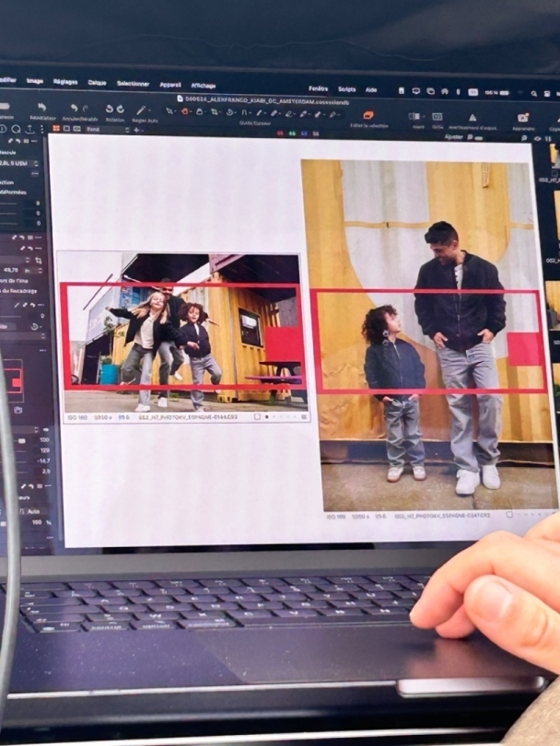The image size is (560, 746).
Task: Click the Éditer la sélection icon
Action: [x=368, y=115]
